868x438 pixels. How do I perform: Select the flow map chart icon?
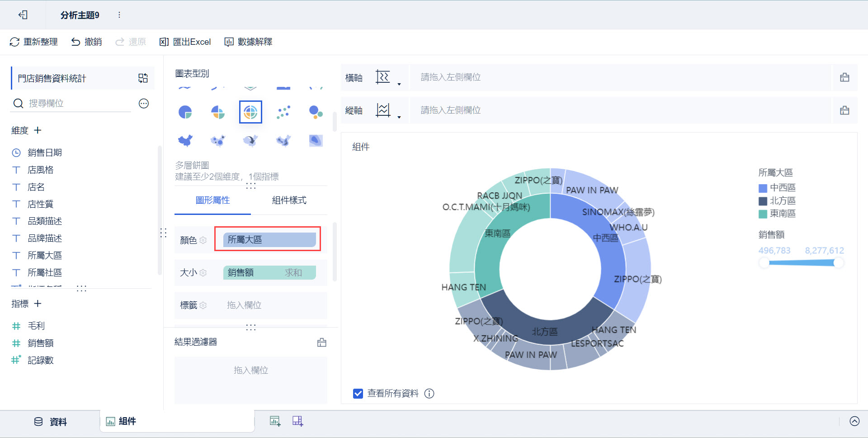tap(250, 141)
